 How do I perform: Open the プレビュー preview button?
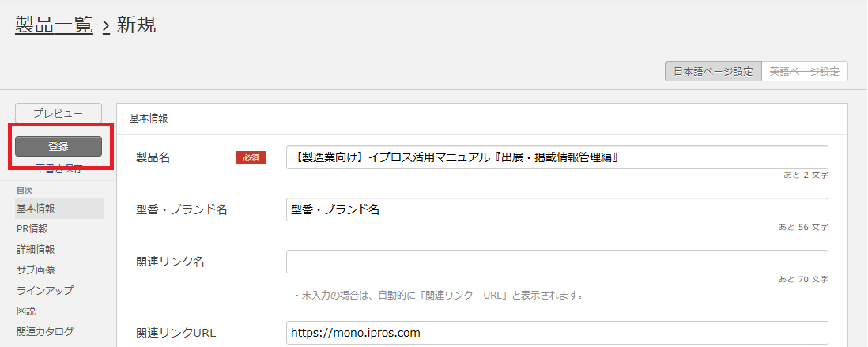pyautogui.click(x=58, y=113)
